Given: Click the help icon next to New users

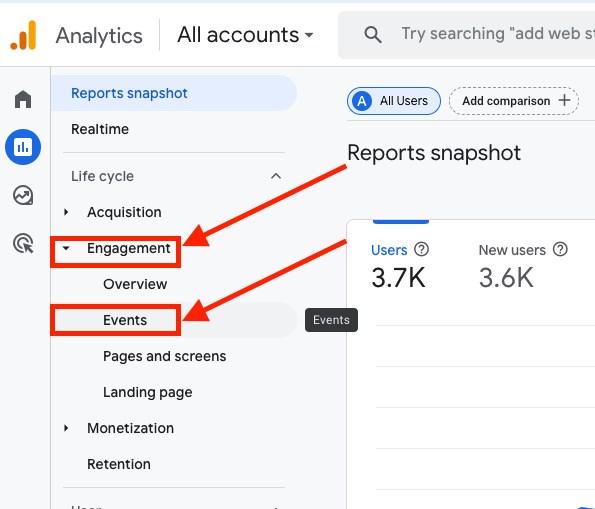Looking at the screenshot, I should [560, 249].
